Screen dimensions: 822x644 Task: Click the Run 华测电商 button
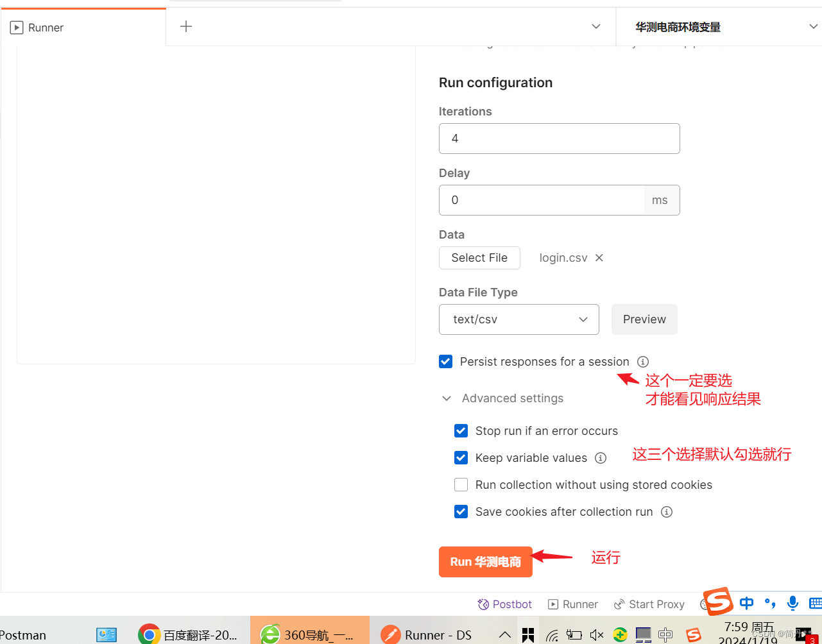485,562
